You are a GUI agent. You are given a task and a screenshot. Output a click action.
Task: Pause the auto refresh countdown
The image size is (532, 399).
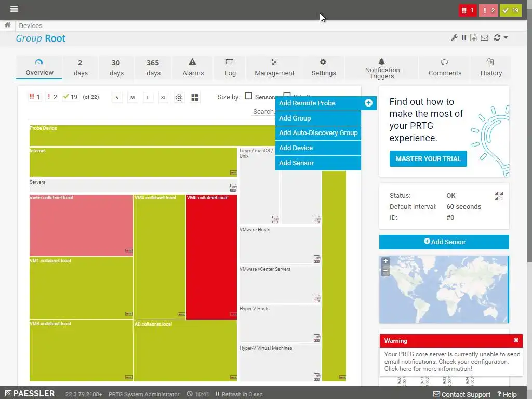coord(217,394)
